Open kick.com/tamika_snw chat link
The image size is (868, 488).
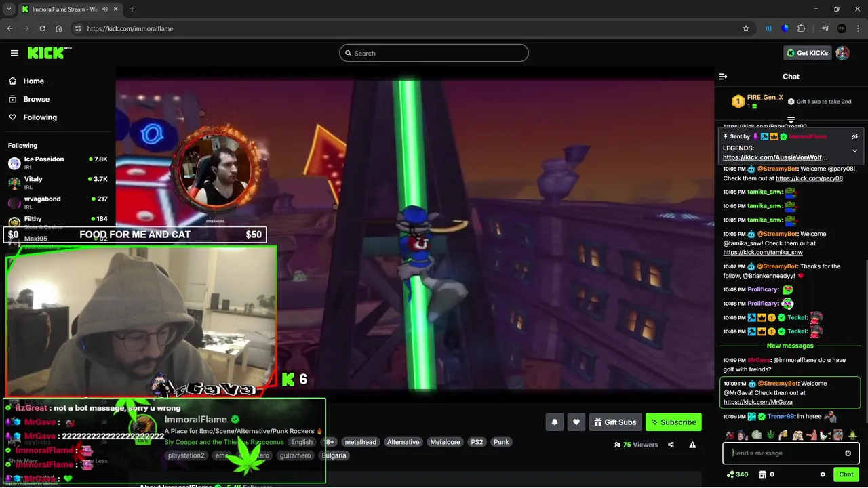pyautogui.click(x=763, y=252)
